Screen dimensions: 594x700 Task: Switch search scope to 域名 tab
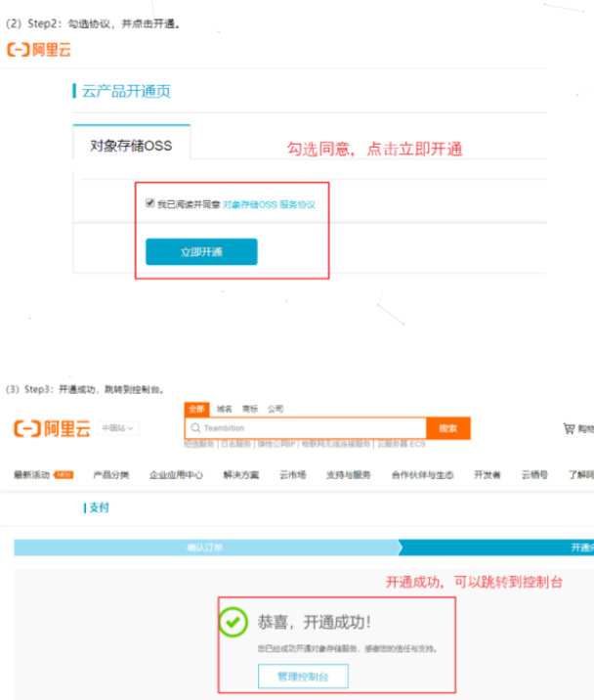tap(224, 409)
